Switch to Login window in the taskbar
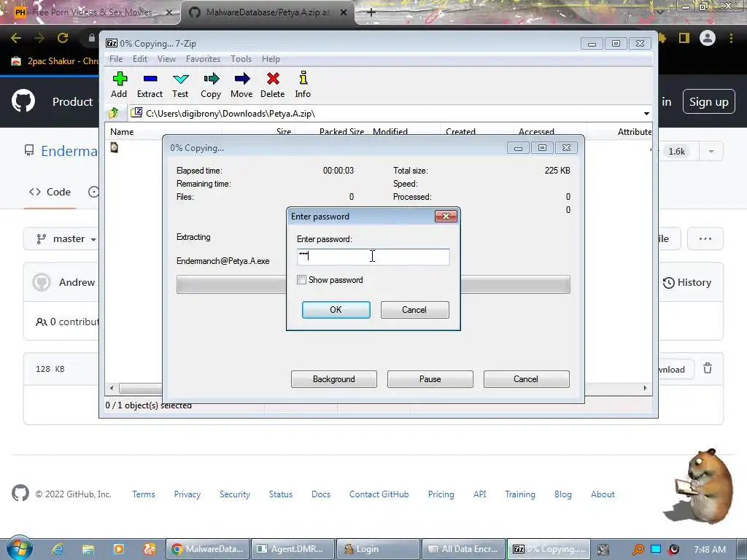Viewport: 747px width, 560px height. 379,548
